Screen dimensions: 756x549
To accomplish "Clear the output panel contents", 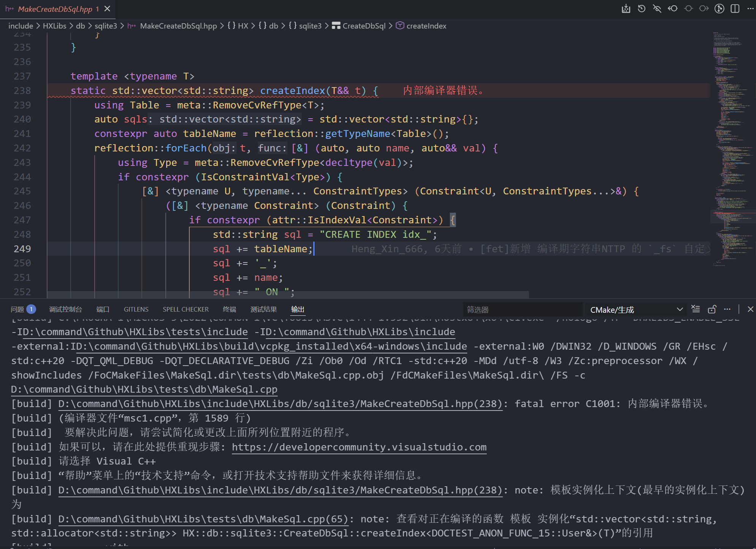I will (696, 309).
